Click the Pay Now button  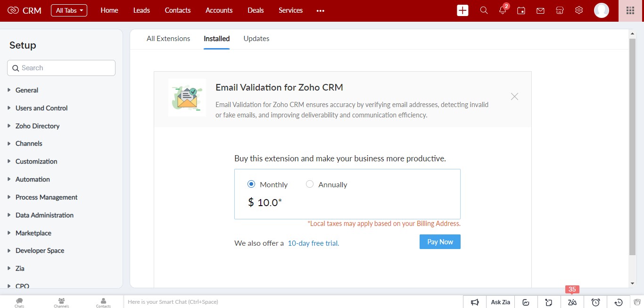pyautogui.click(x=440, y=241)
